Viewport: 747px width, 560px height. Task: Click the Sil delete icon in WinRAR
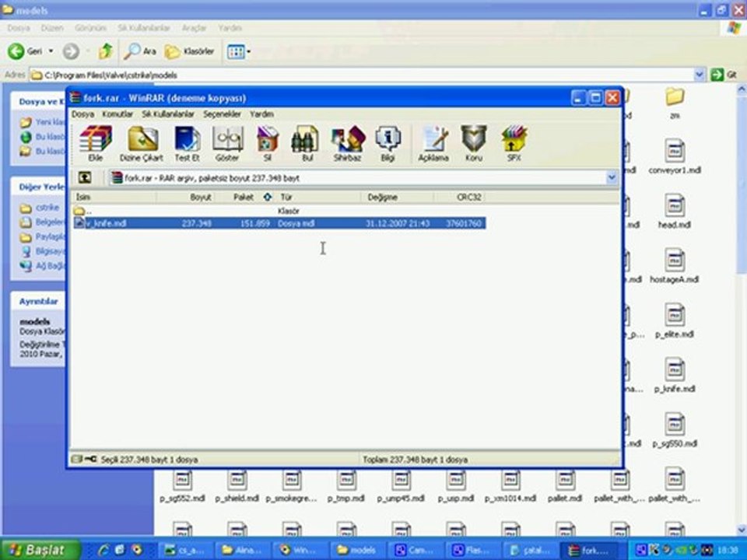click(267, 143)
